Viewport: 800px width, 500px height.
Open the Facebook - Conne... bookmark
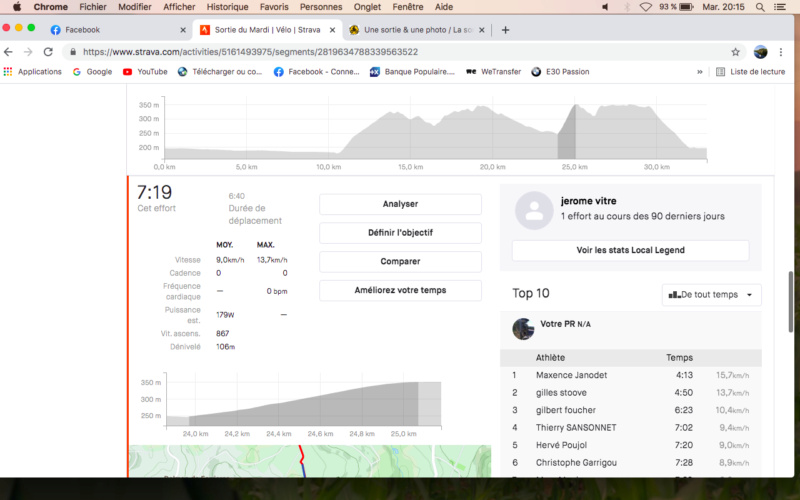pyautogui.click(x=316, y=71)
